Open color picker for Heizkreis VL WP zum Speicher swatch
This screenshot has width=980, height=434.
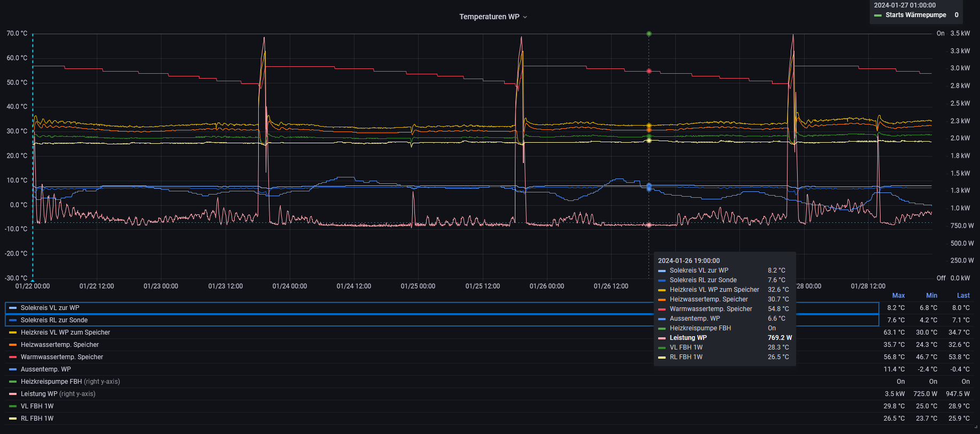click(x=13, y=332)
